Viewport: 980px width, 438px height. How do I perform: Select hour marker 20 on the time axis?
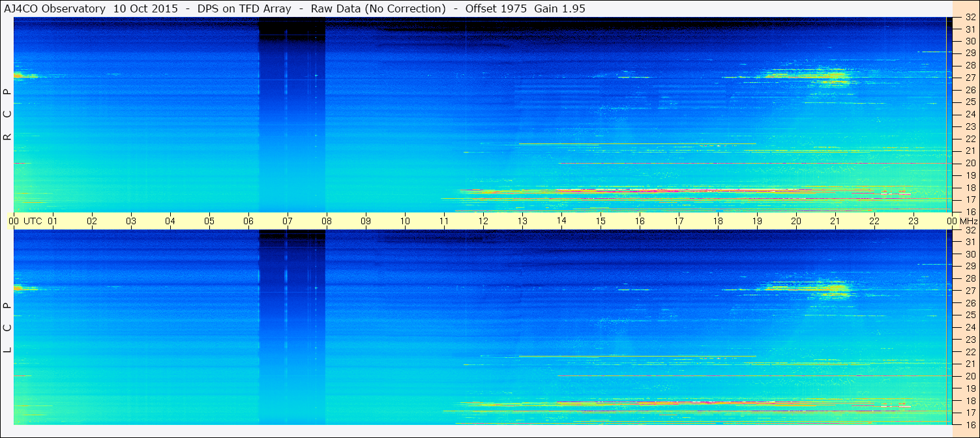(796, 221)
